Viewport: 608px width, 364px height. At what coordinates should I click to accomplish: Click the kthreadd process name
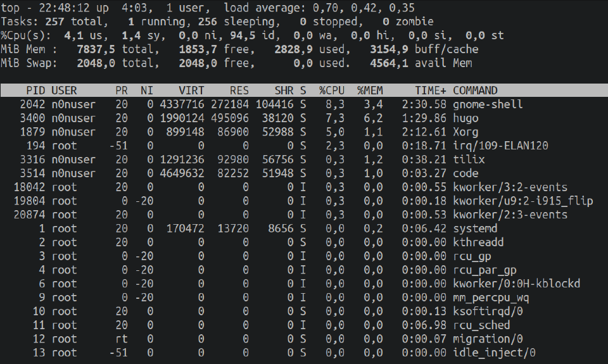coord(478,242)
